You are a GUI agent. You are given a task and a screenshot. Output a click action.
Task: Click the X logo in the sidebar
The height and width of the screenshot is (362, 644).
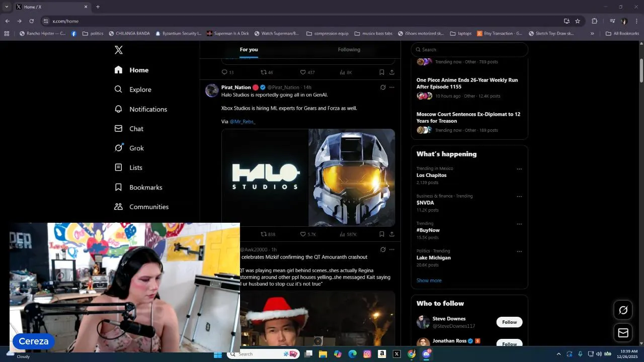click(x=119, y=50)
